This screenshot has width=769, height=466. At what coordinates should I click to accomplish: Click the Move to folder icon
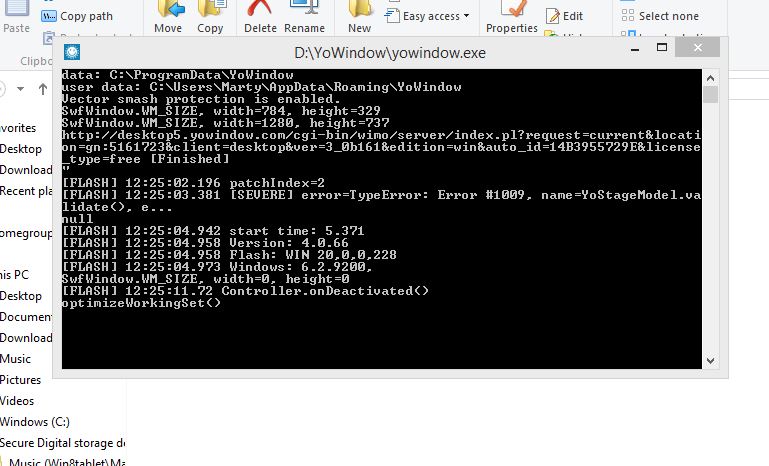[170, 8]
